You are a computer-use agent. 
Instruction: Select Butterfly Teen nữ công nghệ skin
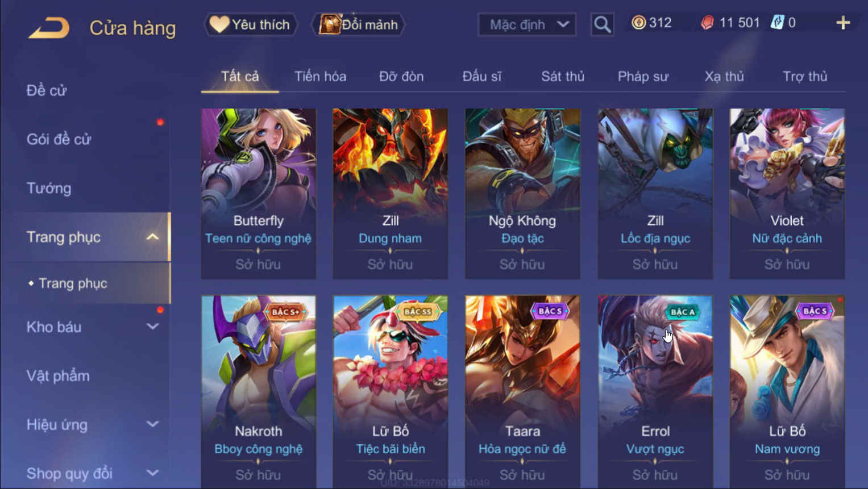tap(259, 193)
